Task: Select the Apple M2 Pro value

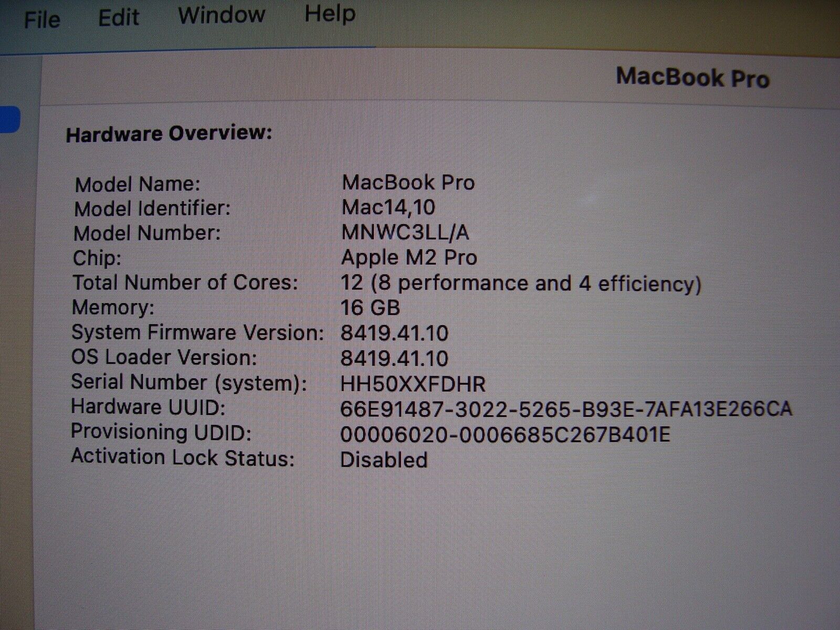Action: [409, 257]
